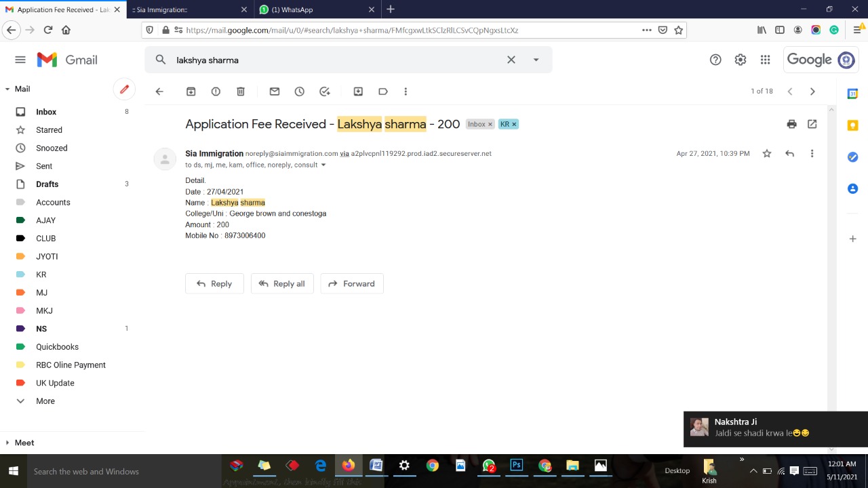The image size is (868, 488).
Task: Go to the next search result email
Action: click(812, 91)
